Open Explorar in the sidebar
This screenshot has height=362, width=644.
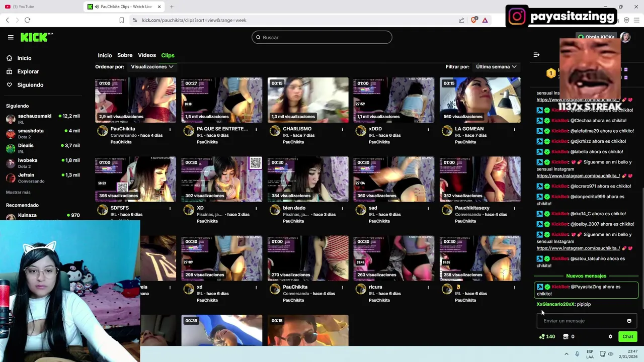[x=28, y=71]
